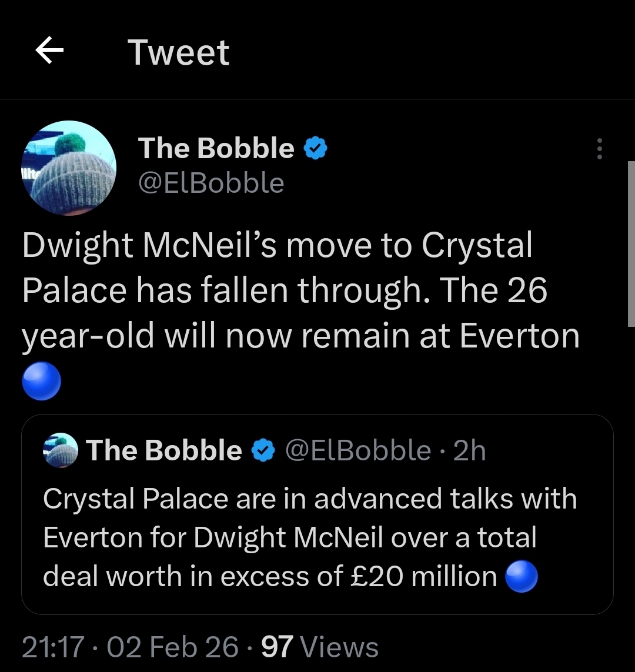Click the scrollbar on the right edge
Viewport: 635px width, 672px height.
(631, 243)
